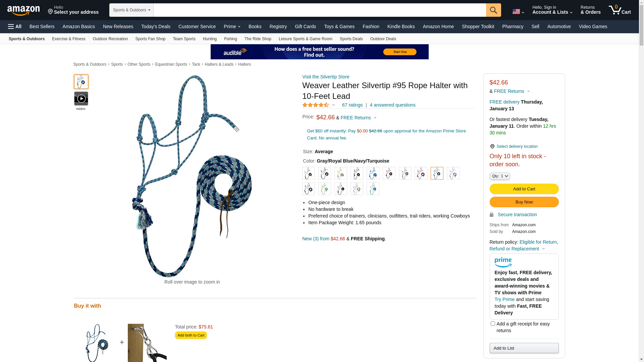Click the search input field
Screen dimensions: 644x362
pos(320,10)
